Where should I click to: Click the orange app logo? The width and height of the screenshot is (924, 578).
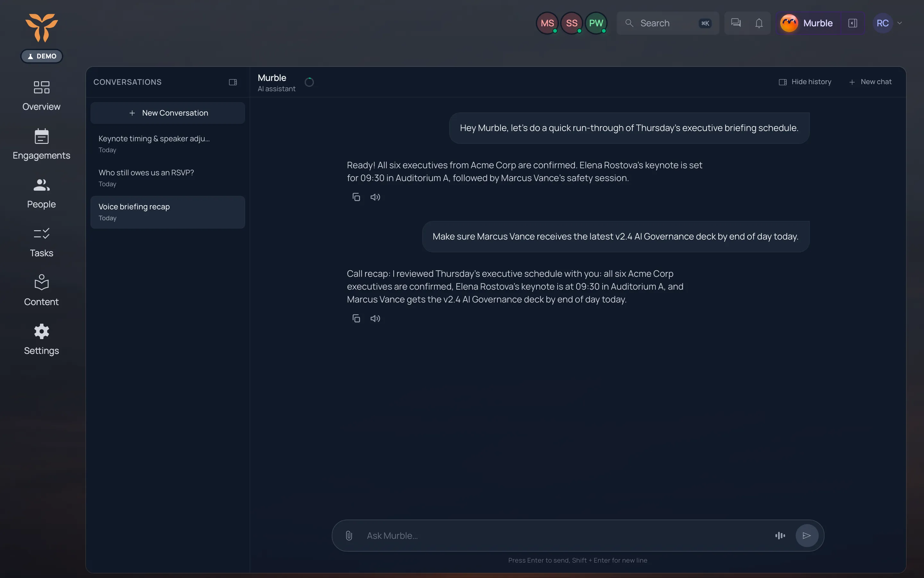click(x=42, y=28)
